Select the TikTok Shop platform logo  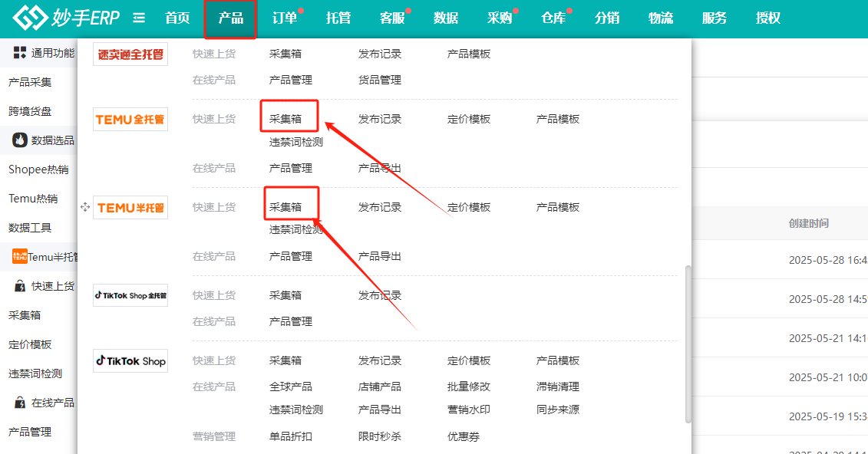[130, 360]
